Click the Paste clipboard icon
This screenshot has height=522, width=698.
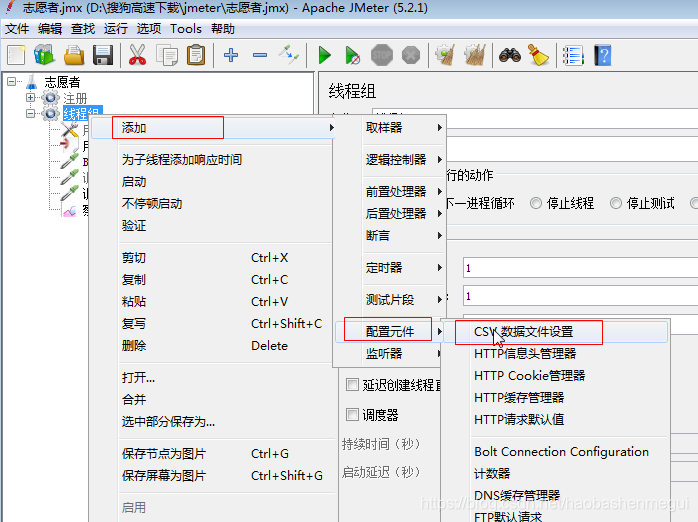[x=196, y=55]
